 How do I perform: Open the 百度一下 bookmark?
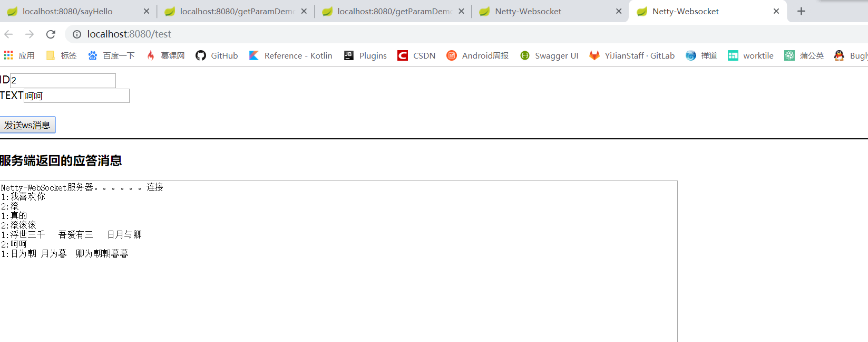click(x=111, y=55)
